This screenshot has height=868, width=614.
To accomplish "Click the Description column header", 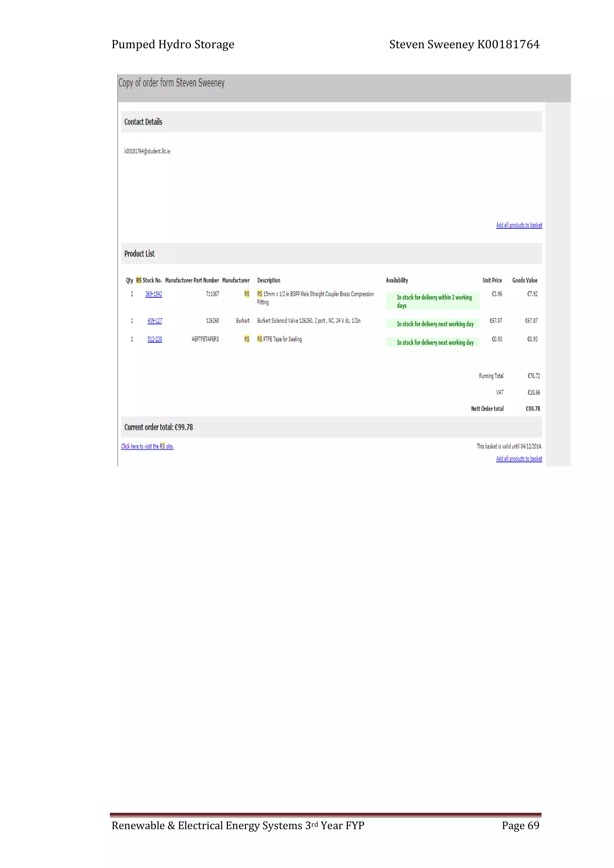I will click(269, 280).
